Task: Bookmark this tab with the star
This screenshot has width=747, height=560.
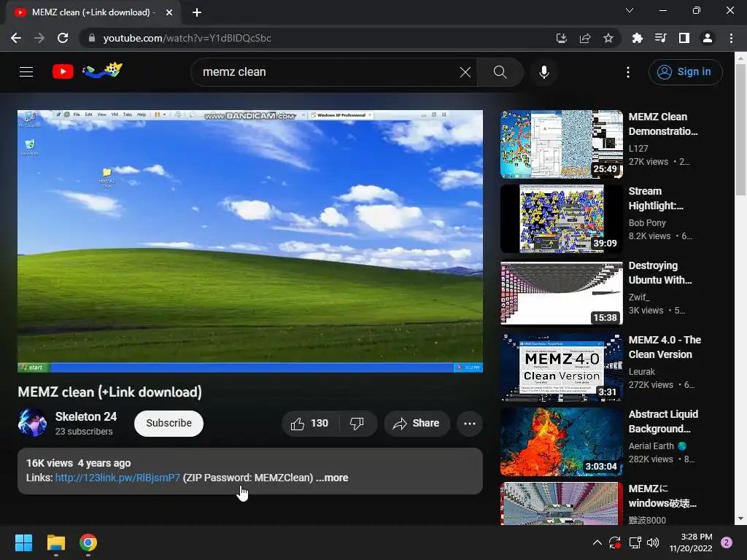Action: (x=608, y=38)
